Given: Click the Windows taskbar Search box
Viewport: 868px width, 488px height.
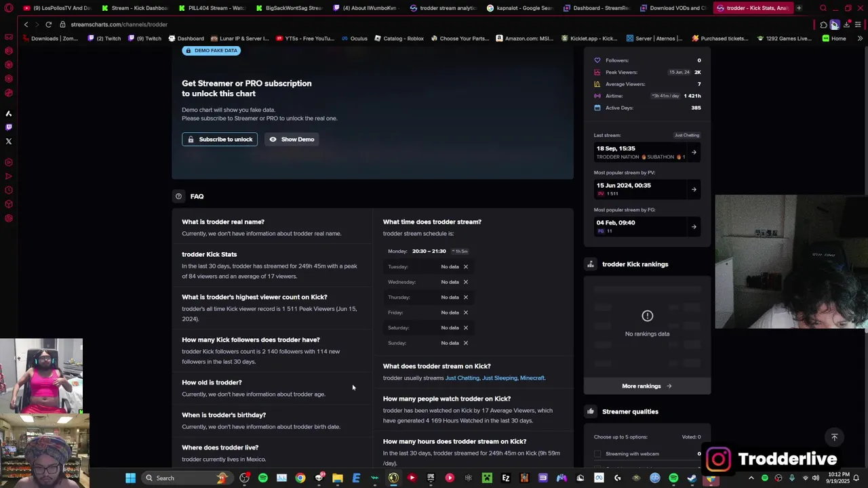Looking at the screenshot, I should coord(186,478).
